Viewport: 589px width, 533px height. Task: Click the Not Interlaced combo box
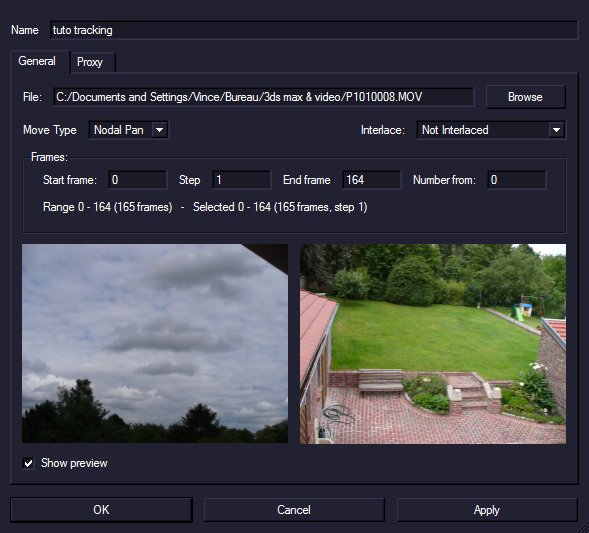pyautogui.click(x=491, y=130)
